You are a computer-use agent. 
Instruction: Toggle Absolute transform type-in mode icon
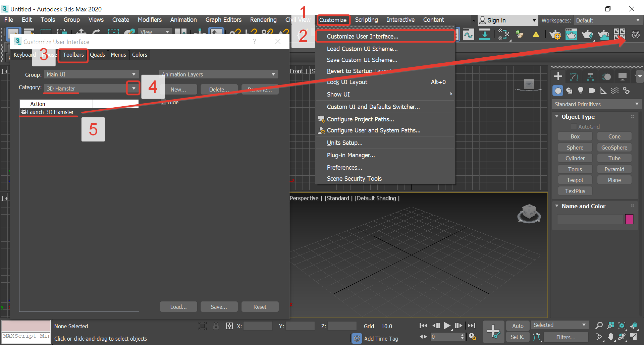[x=229, y=326]
